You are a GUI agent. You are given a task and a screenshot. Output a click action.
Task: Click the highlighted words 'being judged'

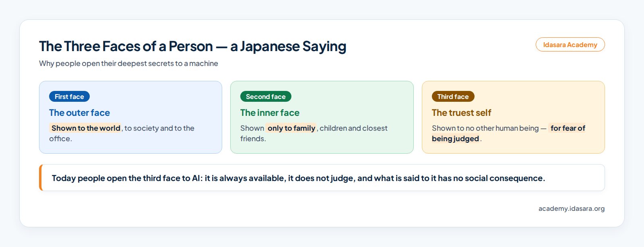point(456,138)
